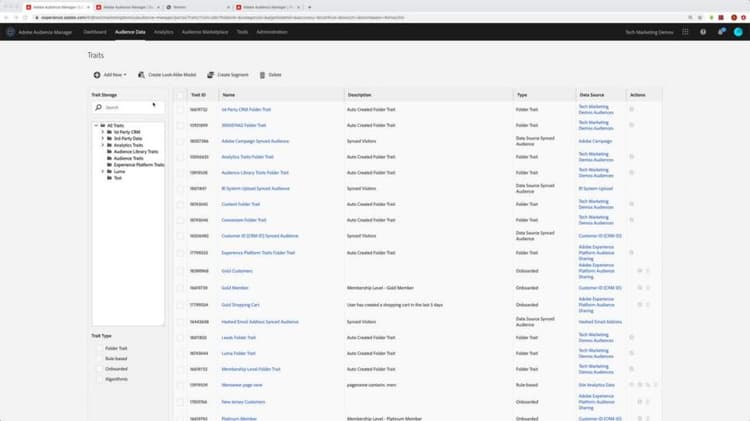Select the Audience Library Traits folder

[136, 152]
